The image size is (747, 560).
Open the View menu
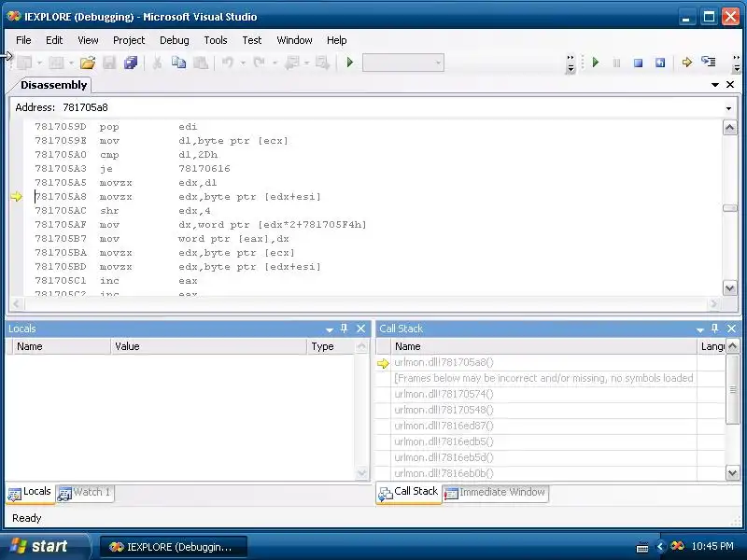[x=88, y=40]
